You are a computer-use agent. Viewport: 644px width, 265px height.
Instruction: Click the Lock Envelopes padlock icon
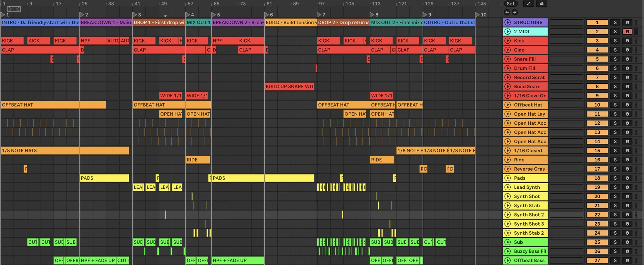[542, 4]
